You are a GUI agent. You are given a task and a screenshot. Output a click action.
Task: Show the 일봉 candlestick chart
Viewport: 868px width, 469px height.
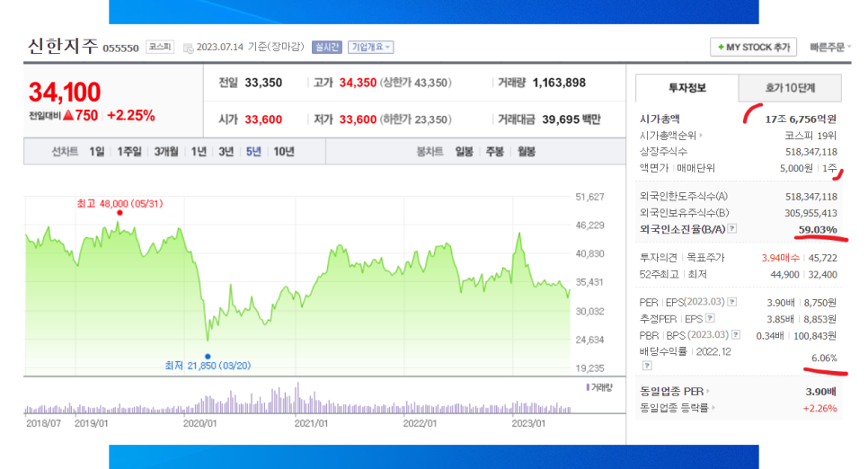[x=464, y=151]
